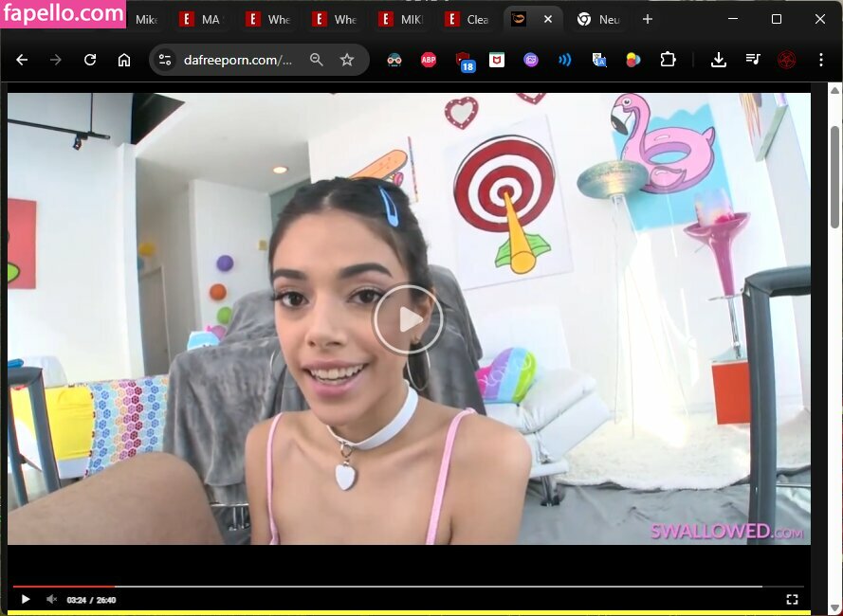The image size is (843, 616).
Task: Go to the browser home page
Action: click(x=124, y=60)
